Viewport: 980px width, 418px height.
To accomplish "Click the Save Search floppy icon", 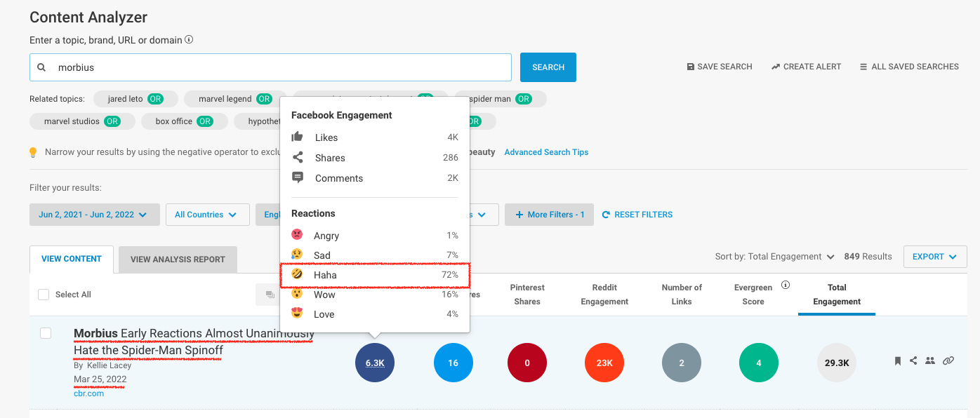I will [690, 67].
